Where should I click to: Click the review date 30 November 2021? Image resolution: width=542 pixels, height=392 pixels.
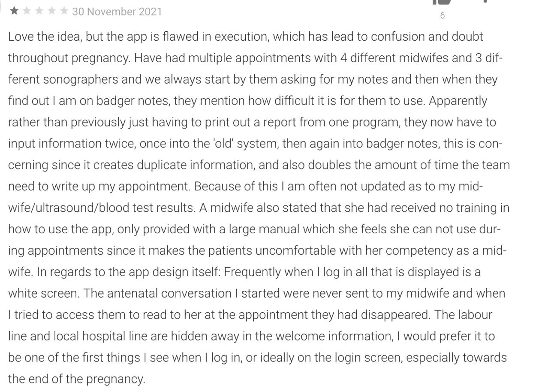click(x=117, y=12)
